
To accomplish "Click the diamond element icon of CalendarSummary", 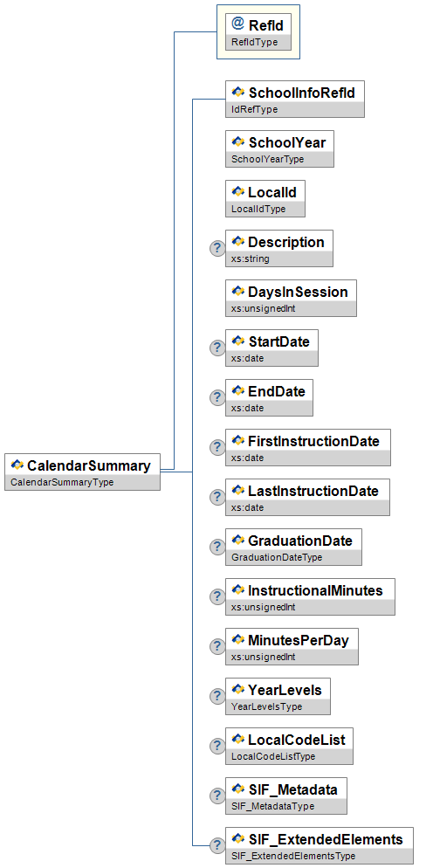I will [x=17, y=465].
